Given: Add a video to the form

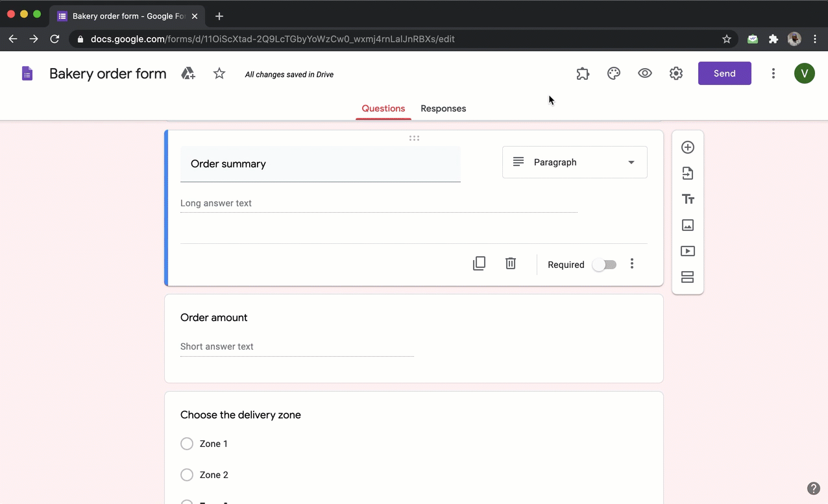Looking at the screenshot, I should point(687,251).
